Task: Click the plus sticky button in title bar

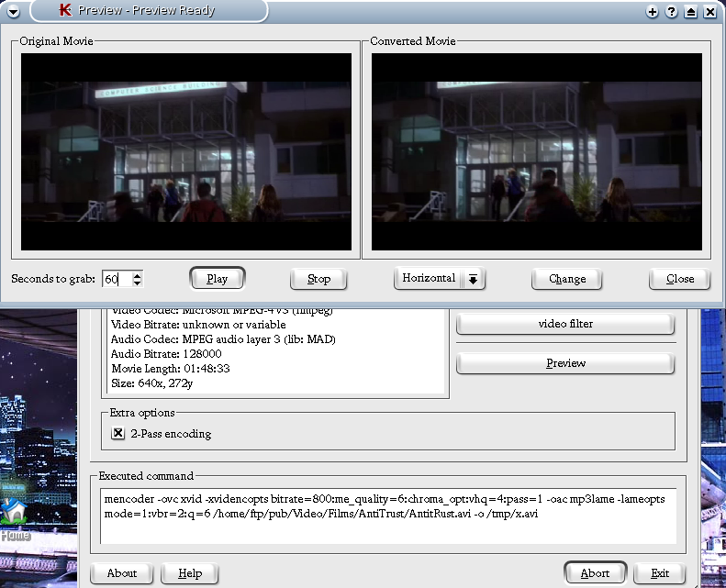Action: tap(652, 12)
